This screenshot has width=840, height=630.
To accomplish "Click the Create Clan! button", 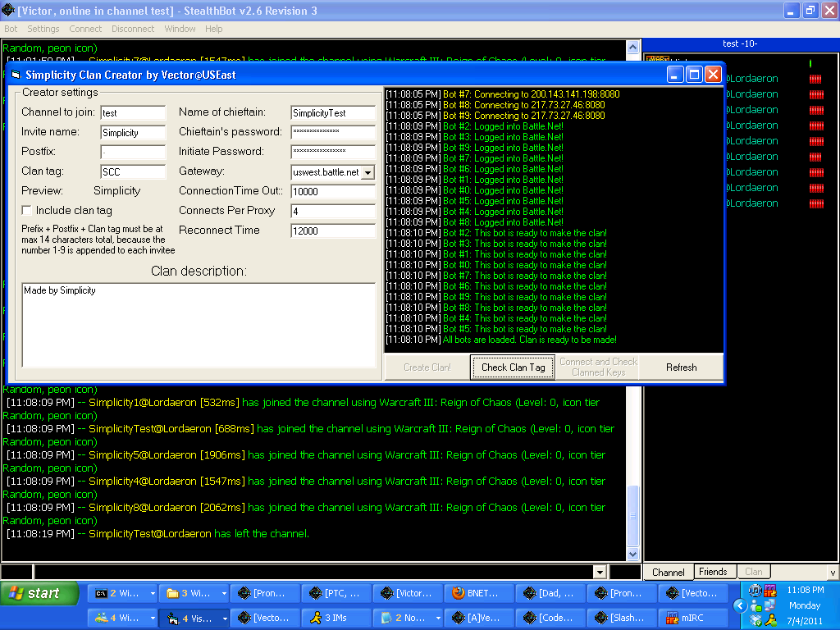I will pyautogui.click(x=427, y=367).
